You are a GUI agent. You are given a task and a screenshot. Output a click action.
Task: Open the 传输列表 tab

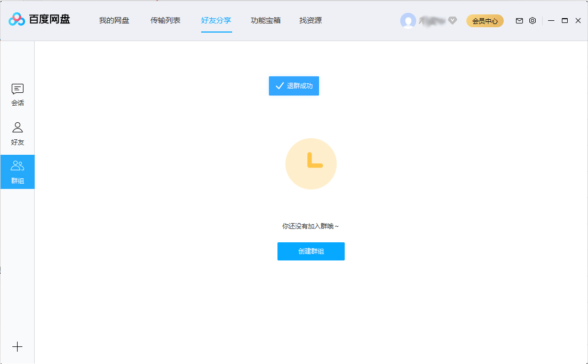click(x=165, y=20)
